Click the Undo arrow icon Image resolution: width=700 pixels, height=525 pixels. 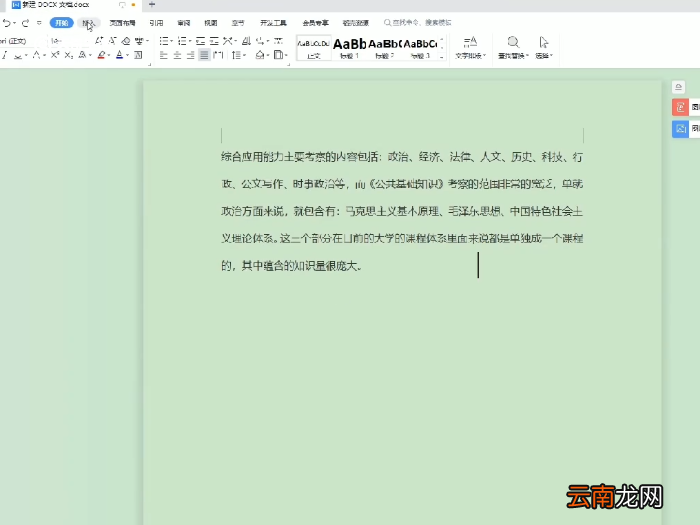(x=6, y=23)
